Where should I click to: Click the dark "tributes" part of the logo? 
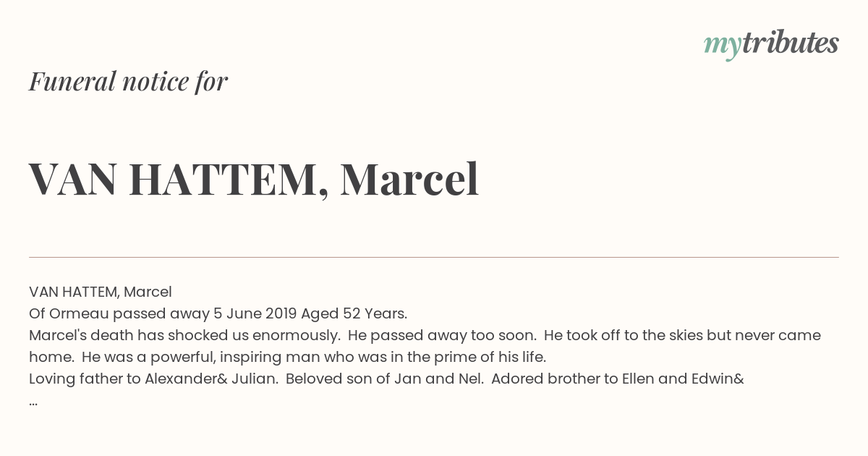click(790, 43)
